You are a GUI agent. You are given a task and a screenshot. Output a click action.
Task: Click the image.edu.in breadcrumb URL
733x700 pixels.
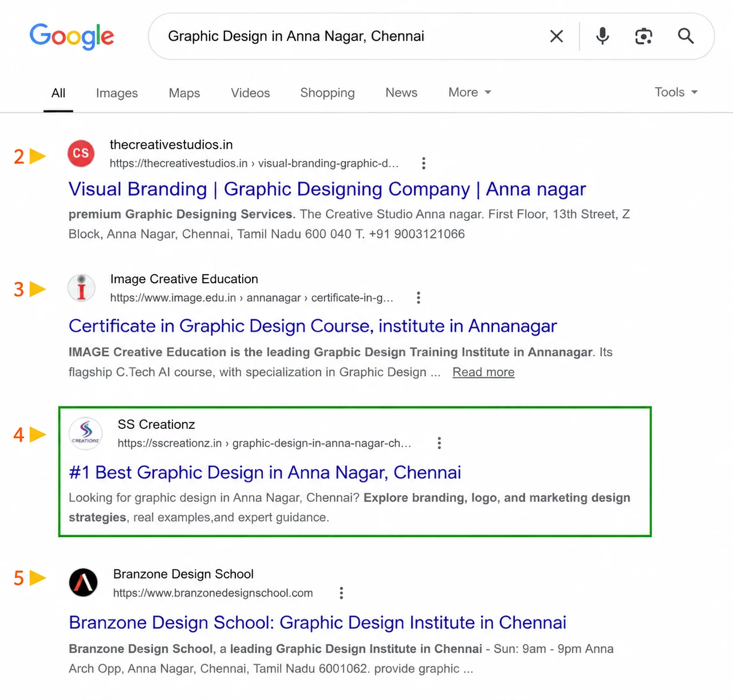[x=251, y=297]
